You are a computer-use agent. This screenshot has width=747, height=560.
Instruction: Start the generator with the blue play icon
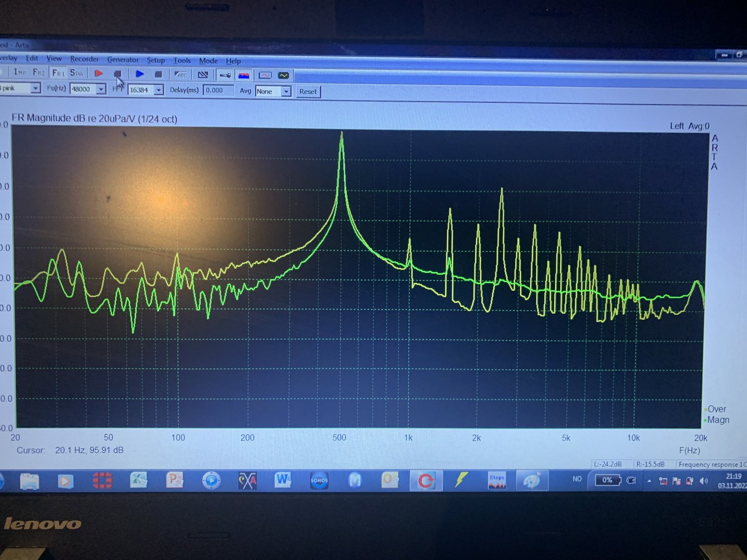click(140, 74)
